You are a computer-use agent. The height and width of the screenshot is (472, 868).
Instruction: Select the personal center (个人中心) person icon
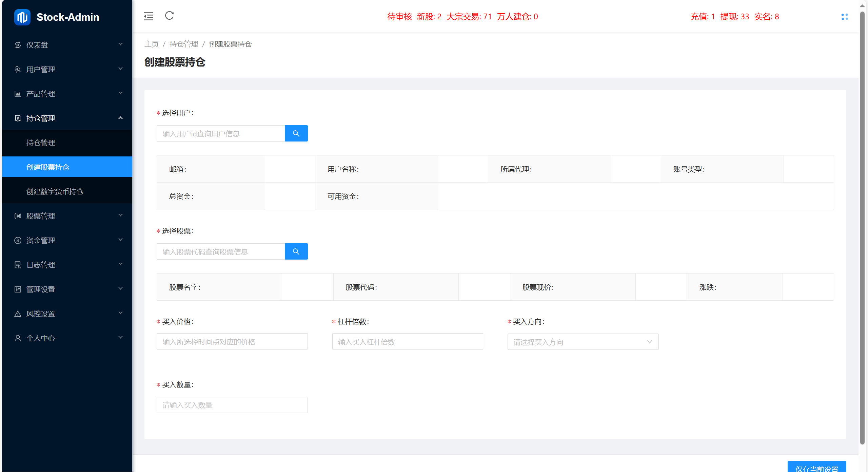(18, 338)
